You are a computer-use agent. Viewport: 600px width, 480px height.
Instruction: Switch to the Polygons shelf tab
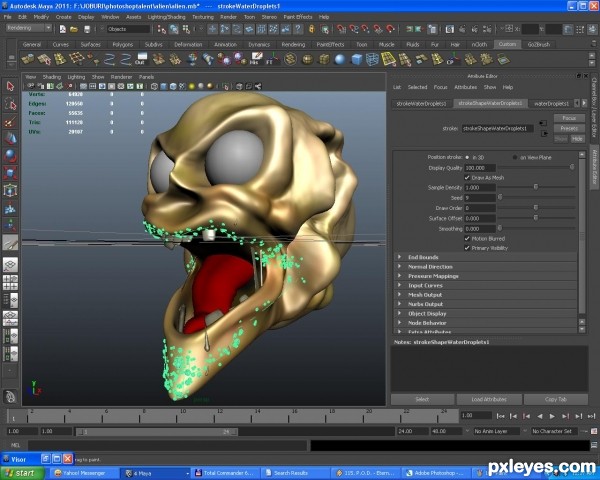(x=122, y=45)
